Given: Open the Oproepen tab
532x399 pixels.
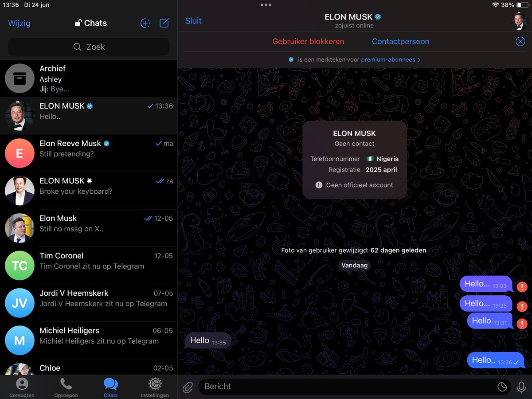Looking at the screenshot, I should (66, 387).
